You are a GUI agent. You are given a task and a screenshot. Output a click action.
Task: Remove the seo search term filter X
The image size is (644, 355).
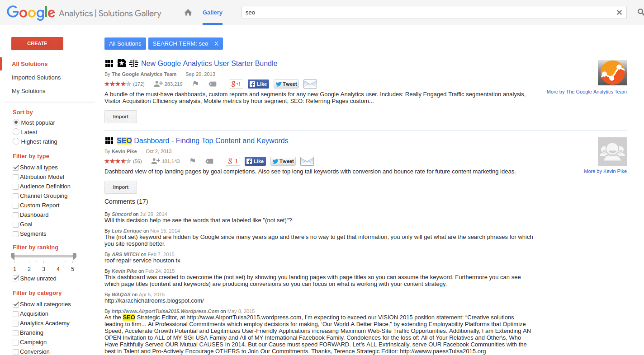click(x=216, y=44)
